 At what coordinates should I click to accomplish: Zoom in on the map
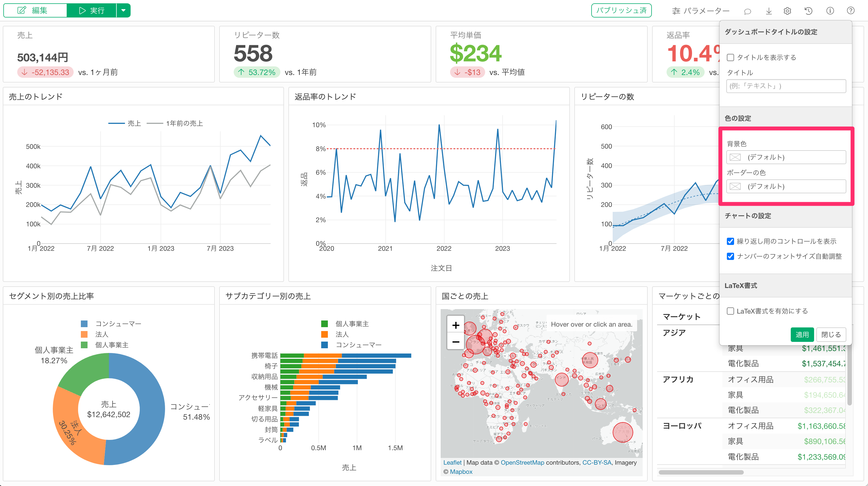pyautogui.click(x=456, y=325)
